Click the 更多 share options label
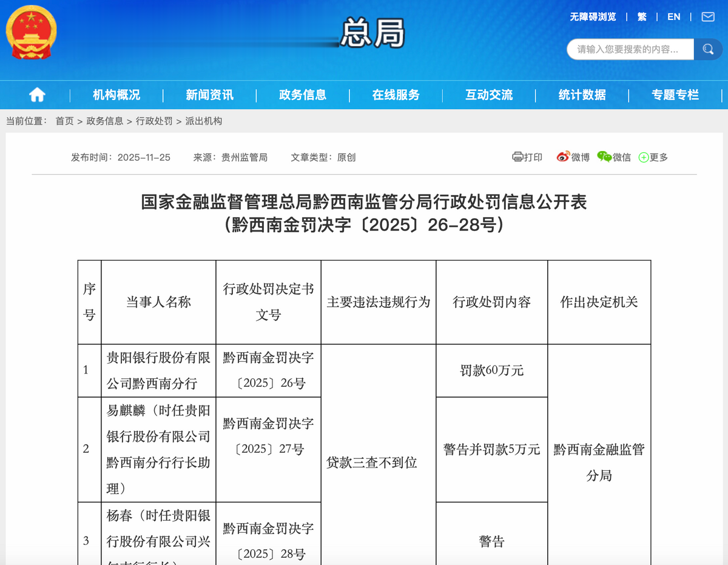Viewport: 728px width, 565px height. (659, 157)
